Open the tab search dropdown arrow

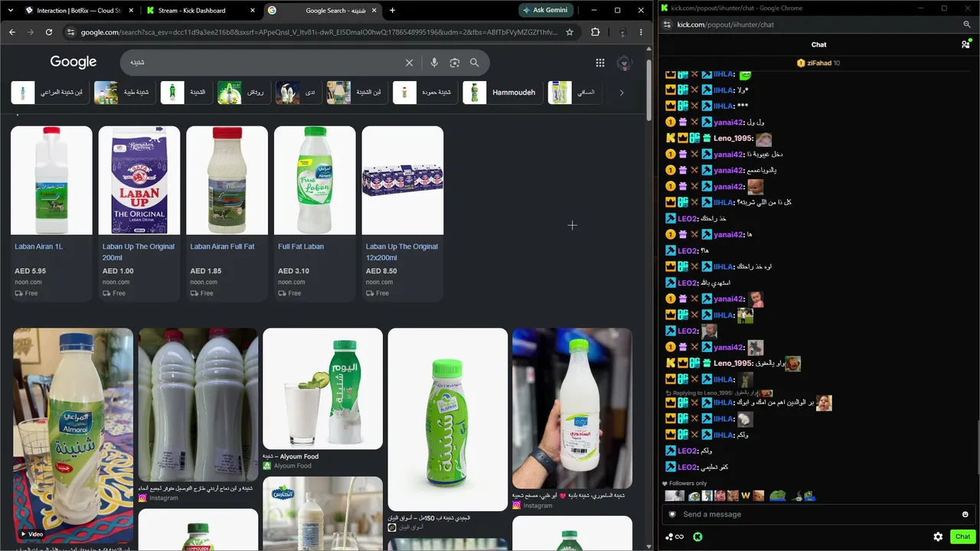coord(11,11)
